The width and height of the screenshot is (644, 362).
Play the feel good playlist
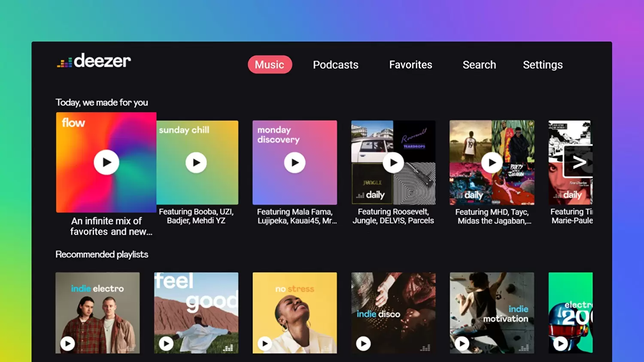[x=166, y=344]
